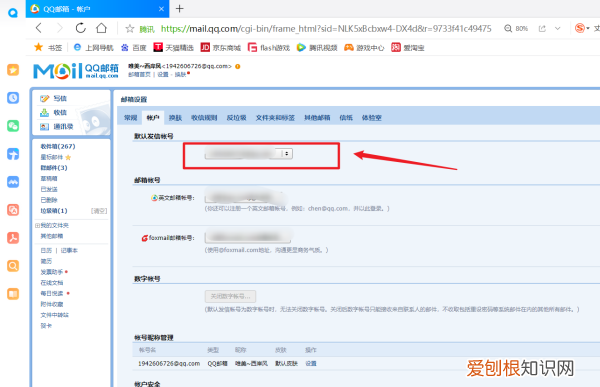Open the 草稿箱 drafts folder

tap(49, 179)
